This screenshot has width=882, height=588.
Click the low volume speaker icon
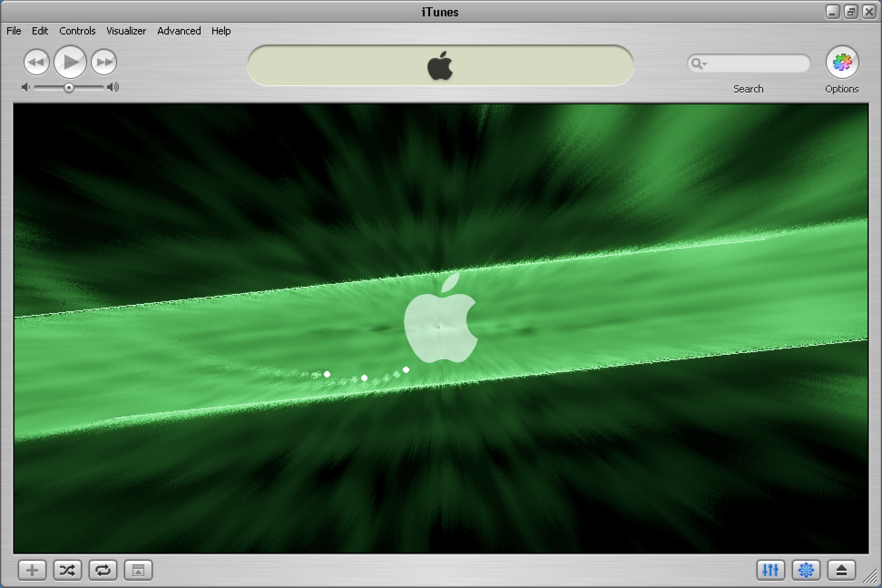(x=26, y=87)
